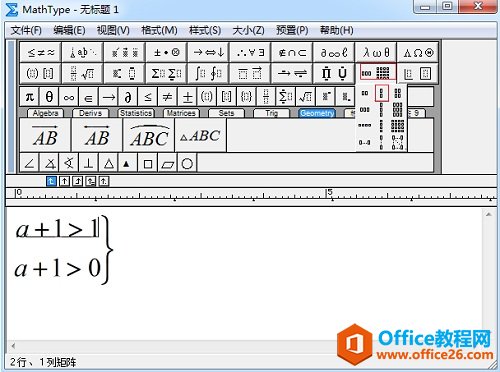Open the 格式(M) menu
500x372 pixels.
[159, 31]
